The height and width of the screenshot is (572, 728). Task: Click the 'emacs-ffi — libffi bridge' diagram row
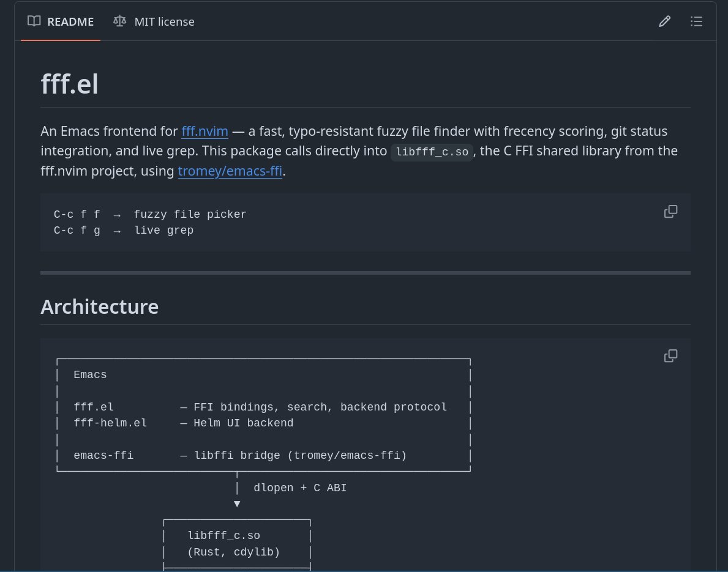[240, 456]
